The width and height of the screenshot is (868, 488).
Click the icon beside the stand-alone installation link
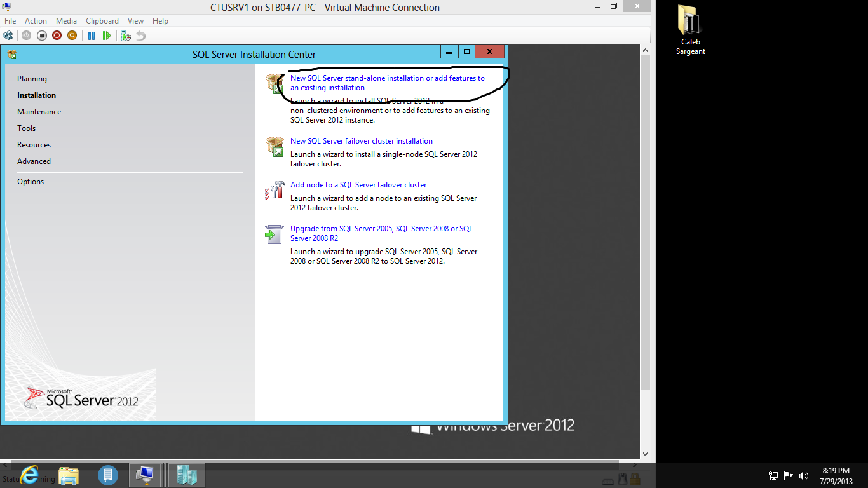click(x=275, y=84)
